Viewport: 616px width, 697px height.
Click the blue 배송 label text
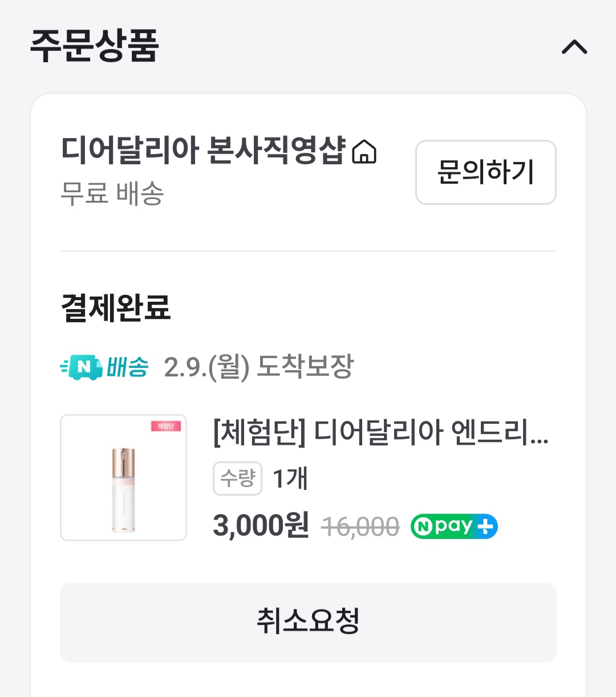tap(128, 367)
